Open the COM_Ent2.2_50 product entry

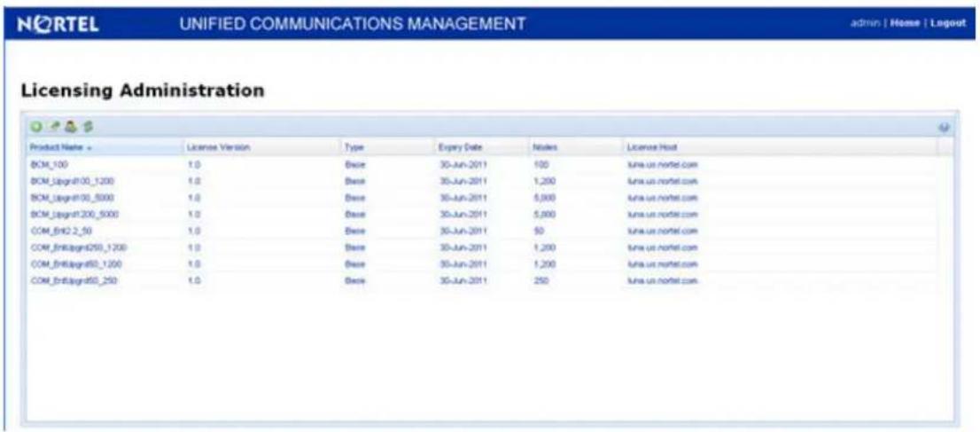[61, 231]
